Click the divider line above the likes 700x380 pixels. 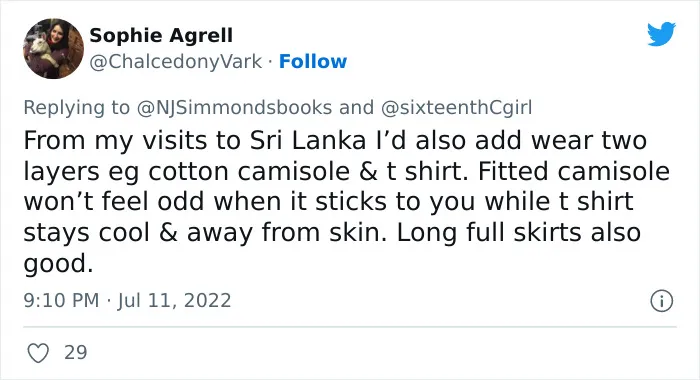[350, 327]
